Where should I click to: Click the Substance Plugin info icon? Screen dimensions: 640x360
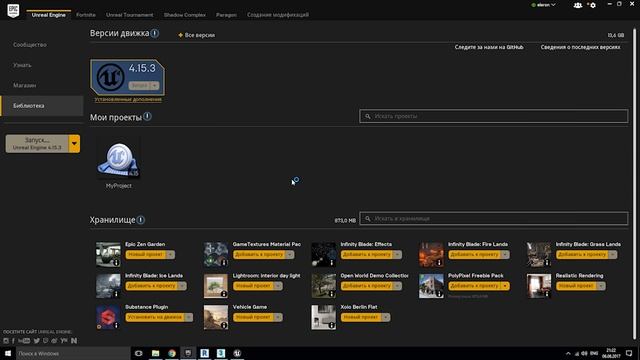[x=116, y=325]
